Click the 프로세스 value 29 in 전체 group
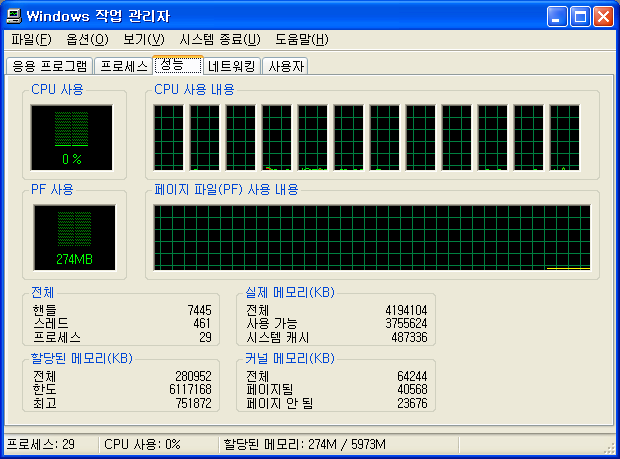620x459 pixels. click(x=205, y=337)
